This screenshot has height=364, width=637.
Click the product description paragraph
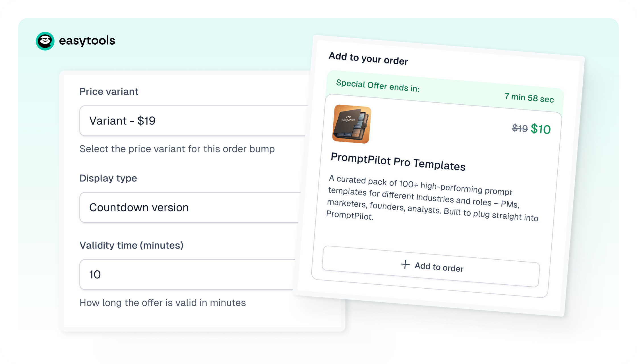click(432, 199)
